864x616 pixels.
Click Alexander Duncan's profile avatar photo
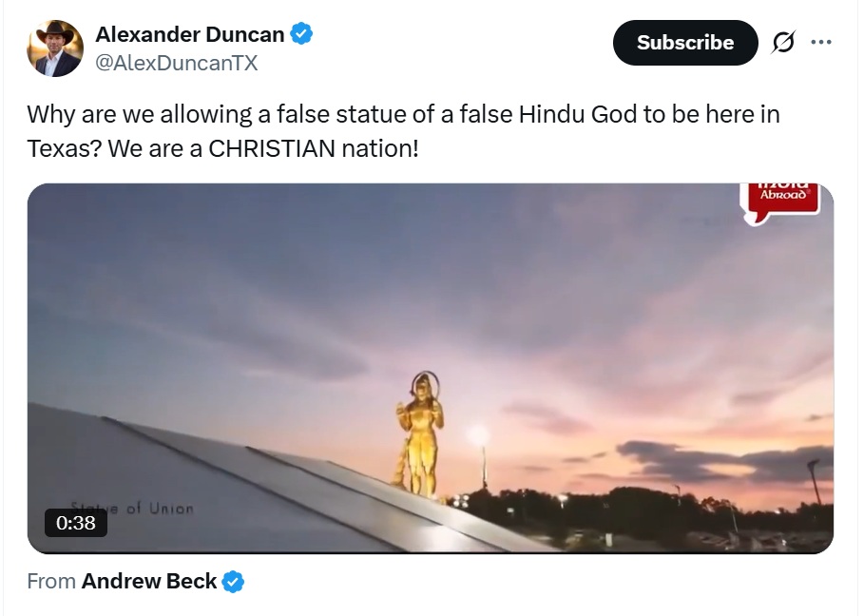(55, 48)
